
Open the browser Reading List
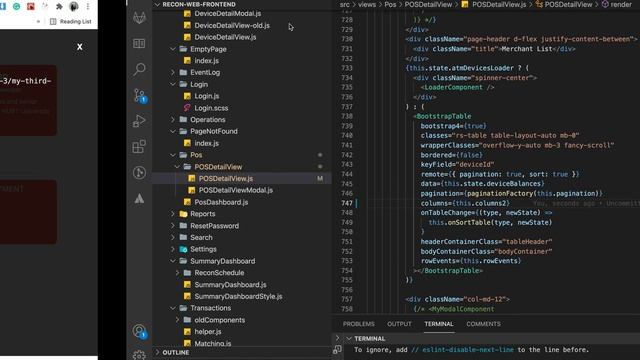[x=71, y=21]
